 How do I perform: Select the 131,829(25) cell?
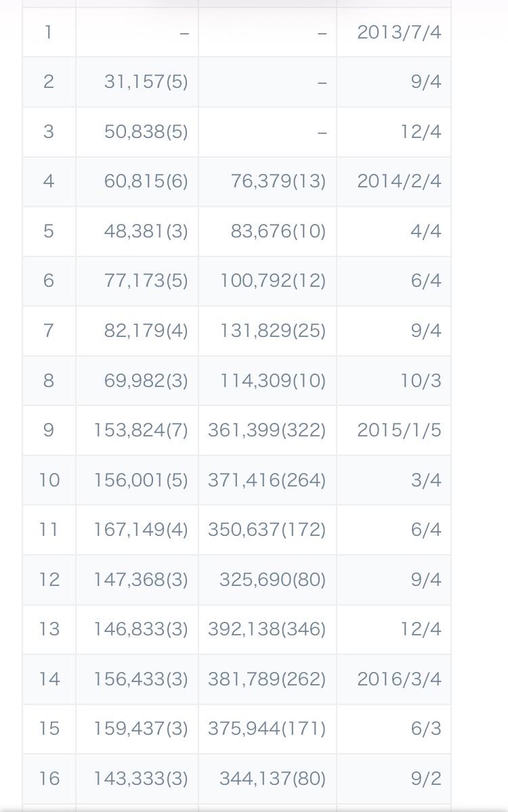click(272, 330)
